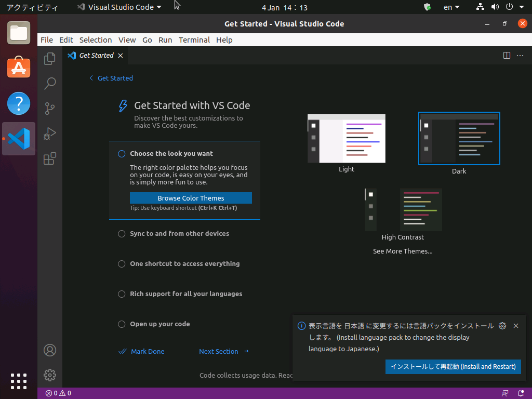Open Ubuntu Software from the dock
The height and width of the screenshot is (399, 532).
click(19, 67)
